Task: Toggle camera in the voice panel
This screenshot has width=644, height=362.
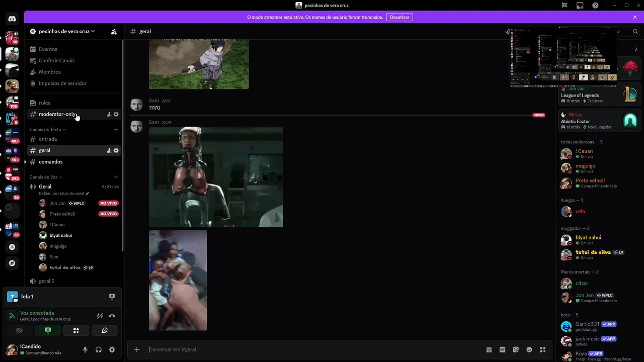Action: 19,330
